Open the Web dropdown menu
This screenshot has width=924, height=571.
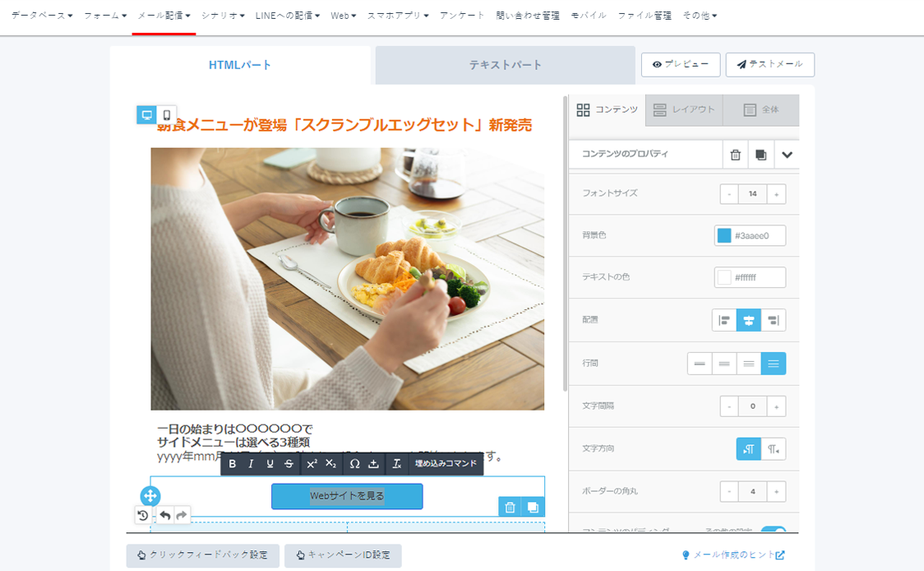[x=344, y=16]
